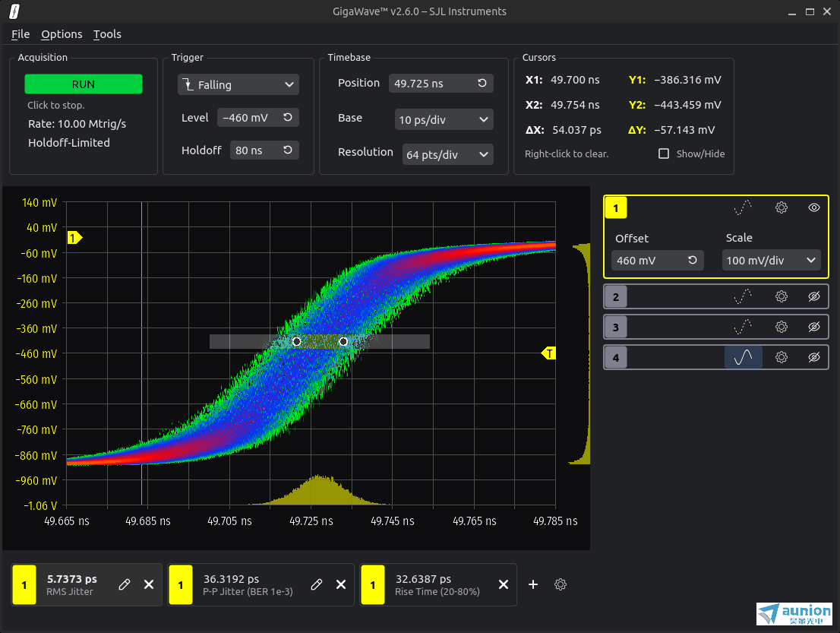Remove the Rise Time measurement

click(x=503, y=584)
